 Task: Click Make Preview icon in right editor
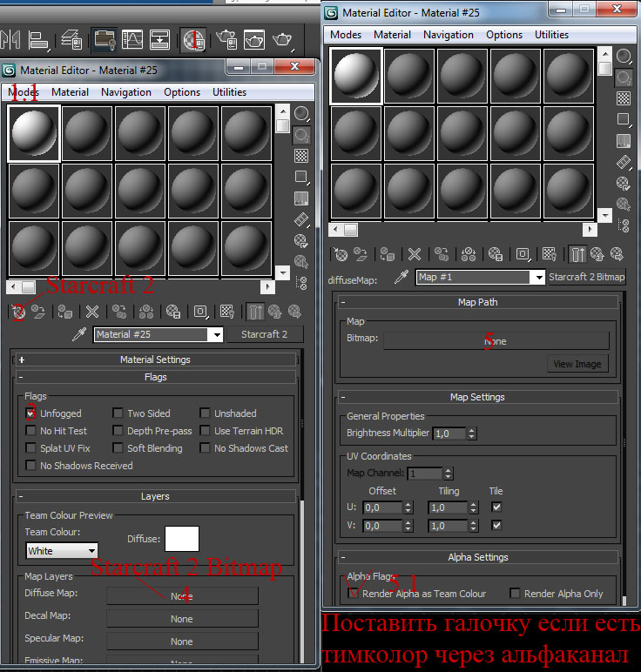click(624, 162)
